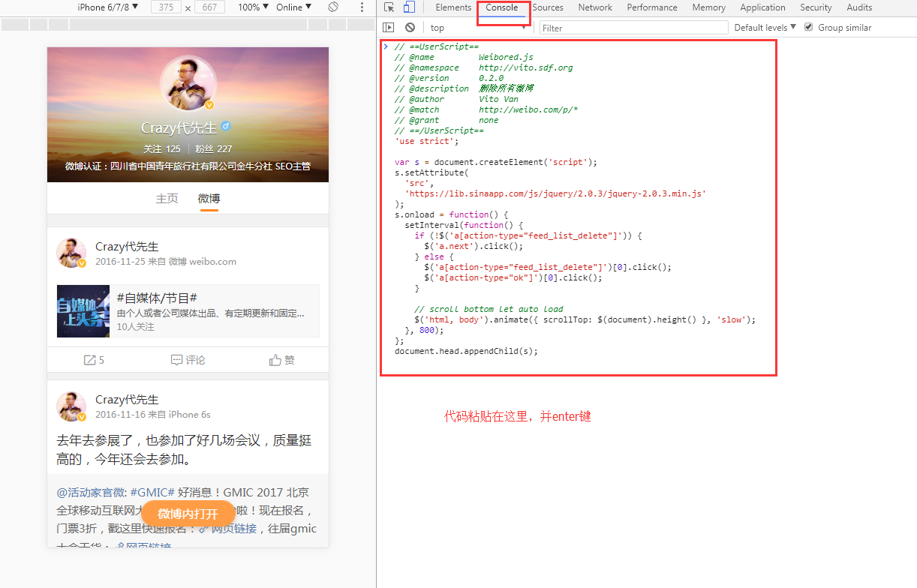
Task: Click the 评论 comment button
Action: pyautogui.click(x=188, y=360)
